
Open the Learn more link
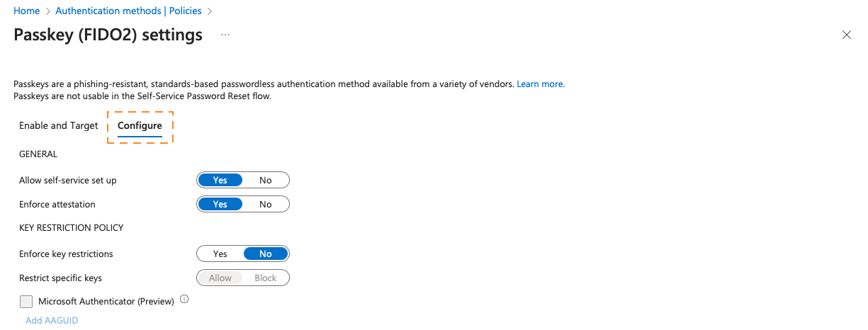539,84
